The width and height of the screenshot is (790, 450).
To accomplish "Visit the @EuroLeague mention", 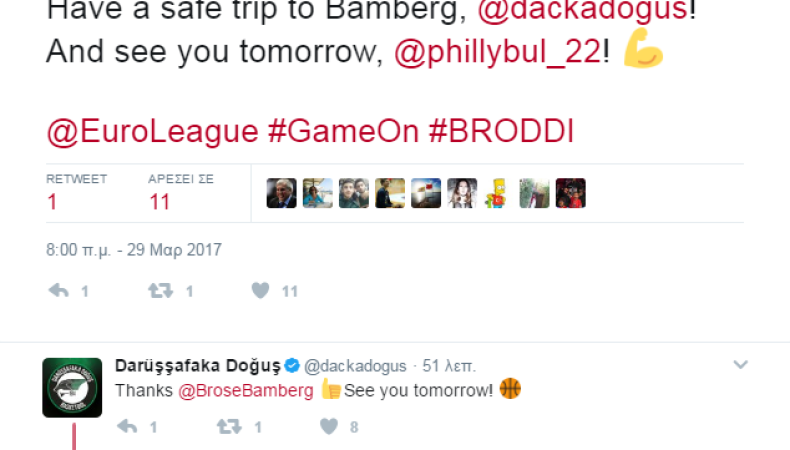I will (x=152, y=132).
